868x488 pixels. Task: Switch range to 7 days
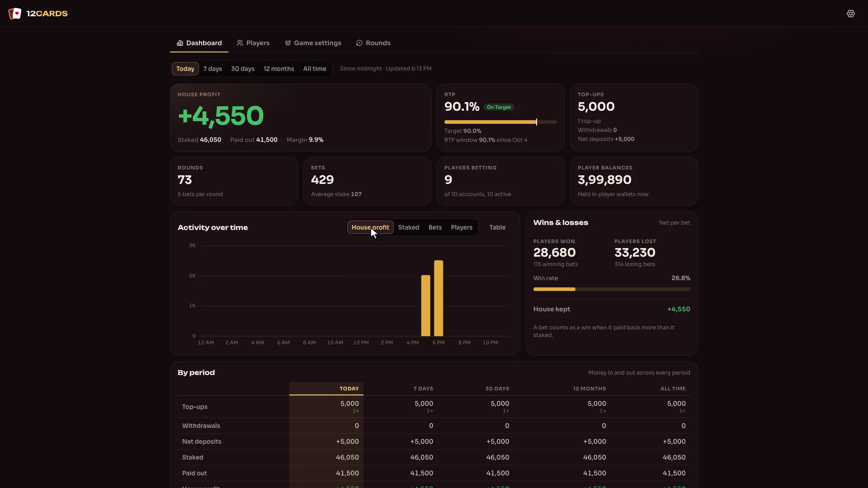coord(212,69)
